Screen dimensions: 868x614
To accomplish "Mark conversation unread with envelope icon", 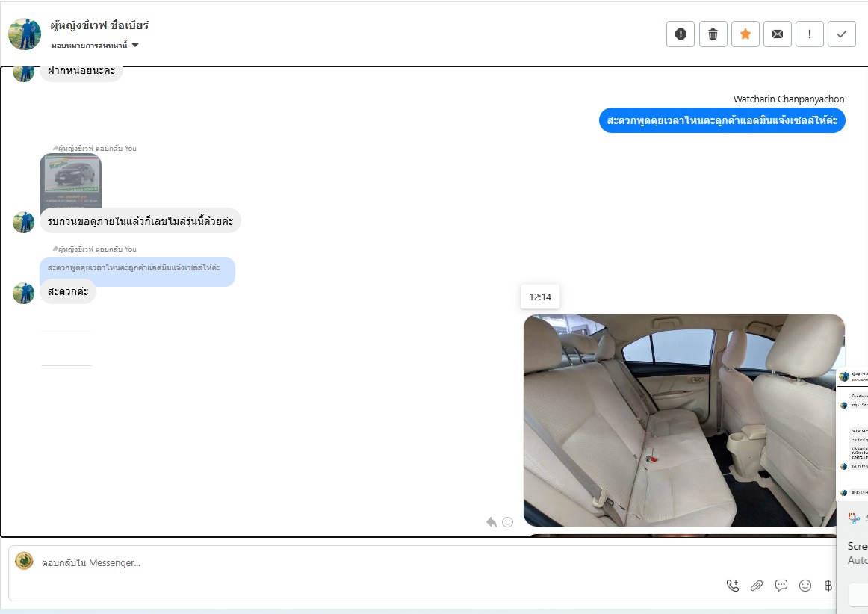I will (x=777, y=34).
